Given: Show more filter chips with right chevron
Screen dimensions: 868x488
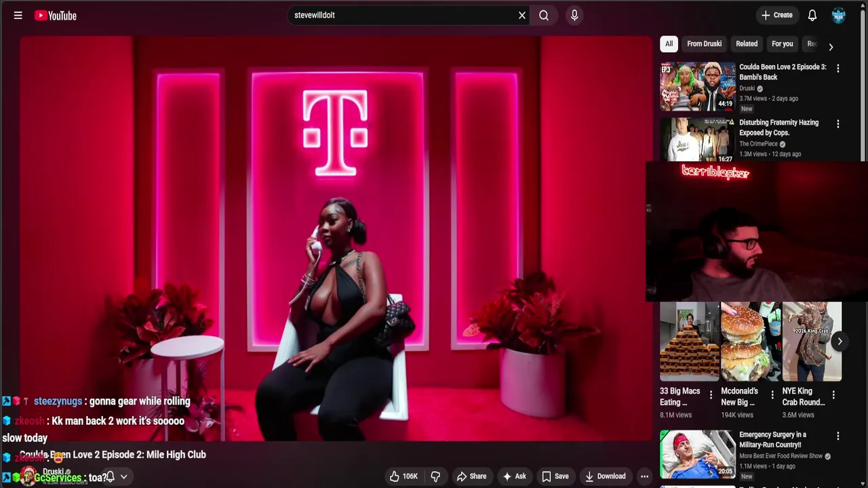Looking at the screenshot, I should [x=831, y=47].
